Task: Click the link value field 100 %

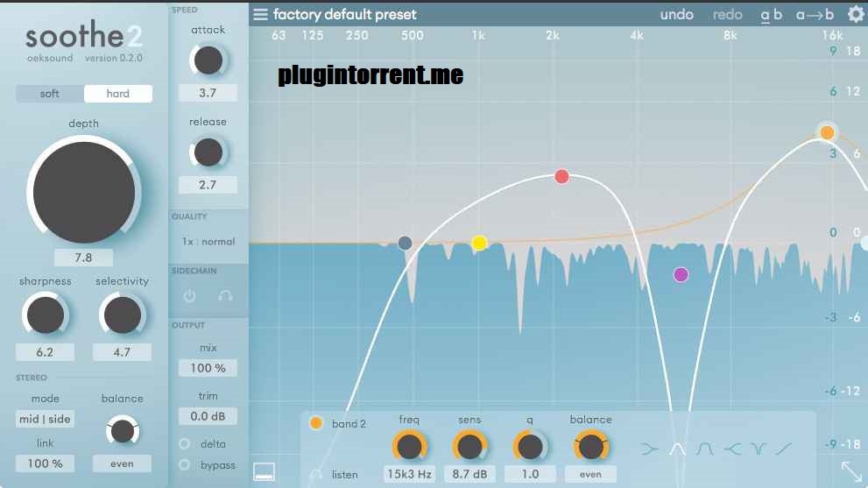Action: (45, 463)
